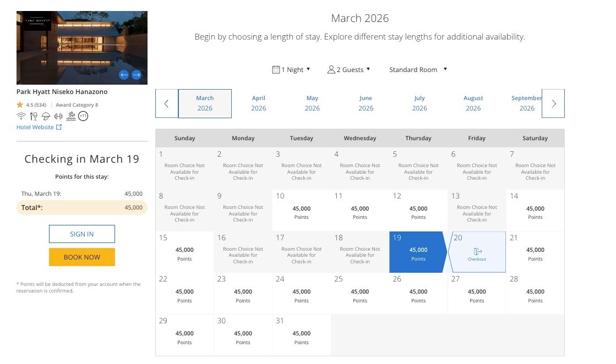Click the fitness center dumbbell icon
Screen dimensions: 616x364
pos(58,116)
